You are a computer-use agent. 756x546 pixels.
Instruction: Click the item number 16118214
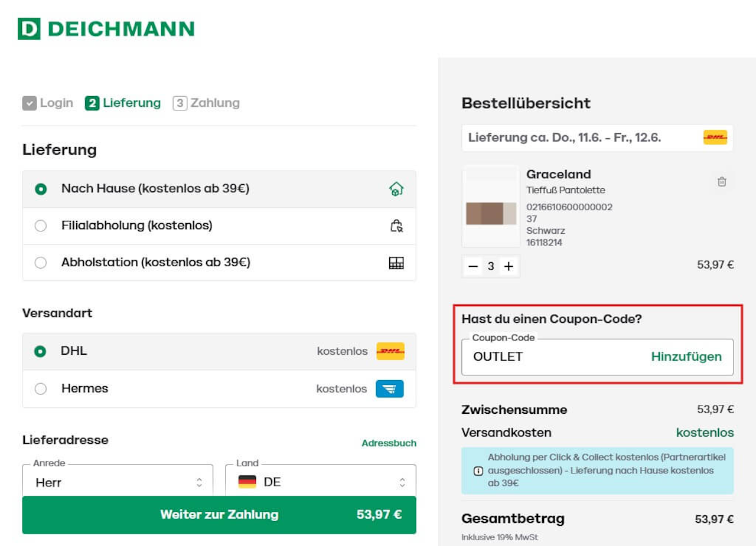(545, 243)
